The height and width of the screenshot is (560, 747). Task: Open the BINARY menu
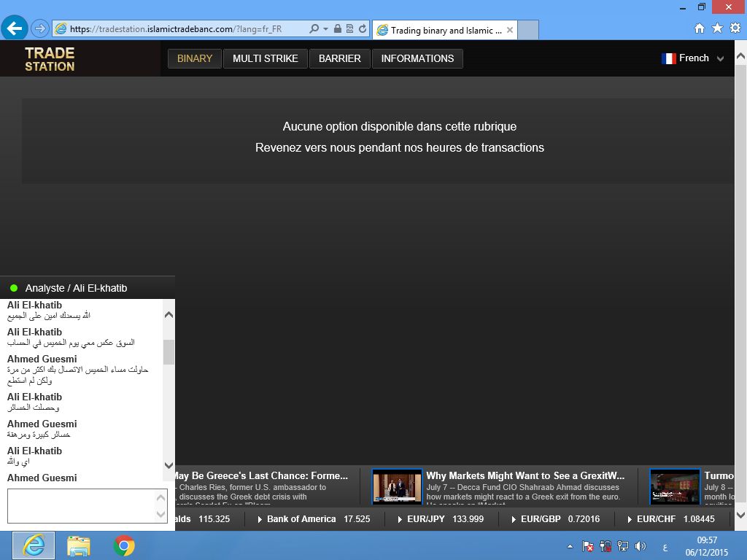click(194, 58)
